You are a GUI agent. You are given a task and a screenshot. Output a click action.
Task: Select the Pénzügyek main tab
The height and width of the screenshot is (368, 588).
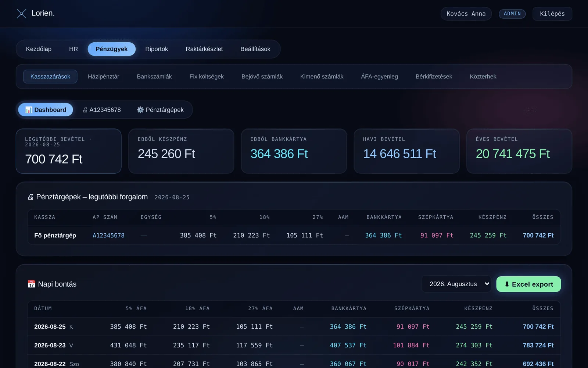point(112,49)
